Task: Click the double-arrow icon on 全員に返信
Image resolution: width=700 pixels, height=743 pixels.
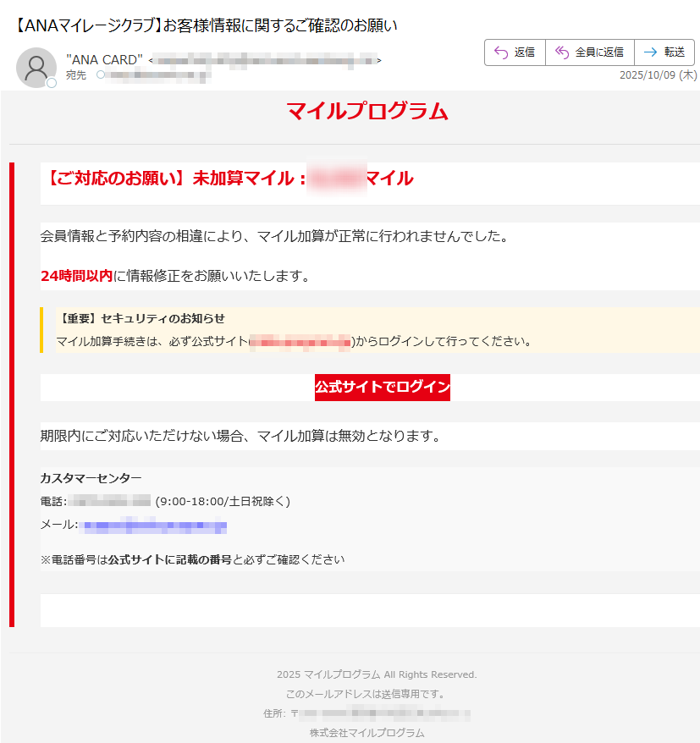Action: [560, 52]
